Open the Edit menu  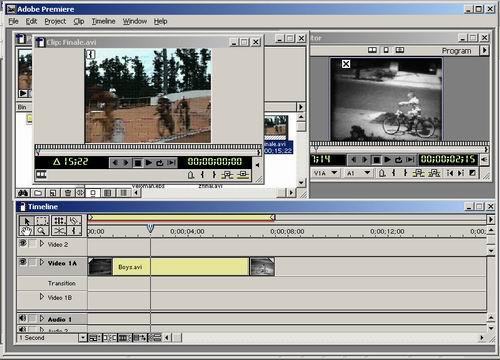coord(31,21)
